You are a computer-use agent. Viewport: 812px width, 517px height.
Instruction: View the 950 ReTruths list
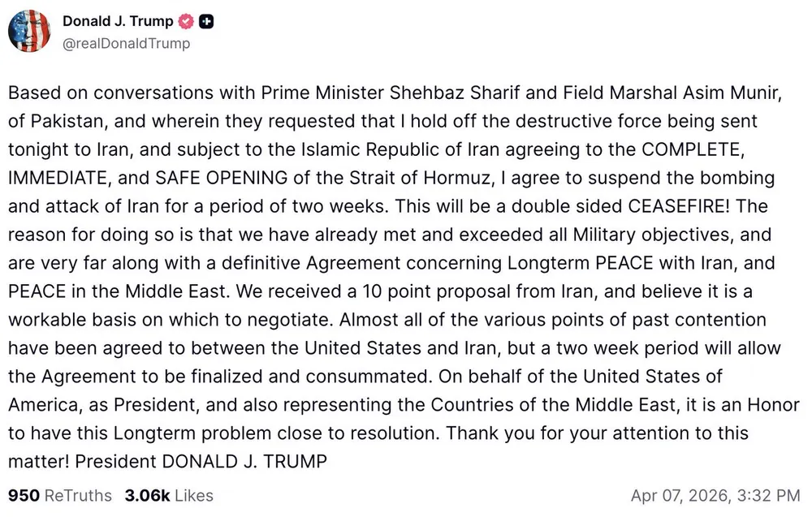60,494
